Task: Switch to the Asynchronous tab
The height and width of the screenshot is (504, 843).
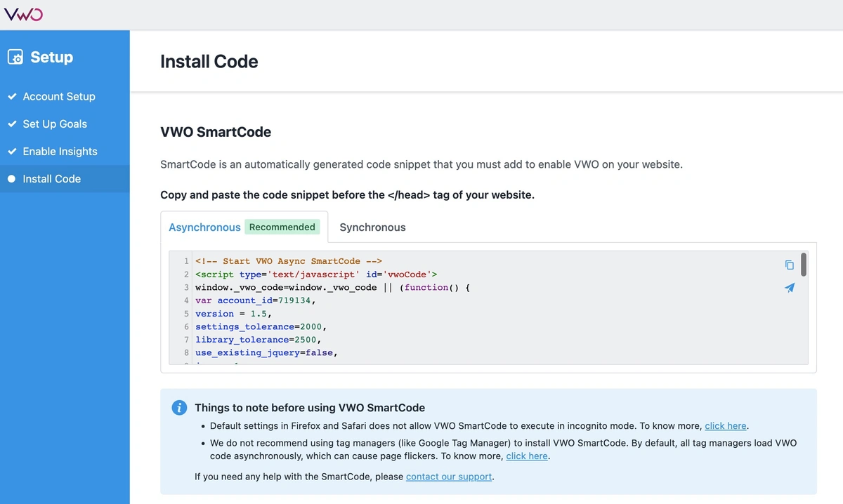Action: point(204,227)
